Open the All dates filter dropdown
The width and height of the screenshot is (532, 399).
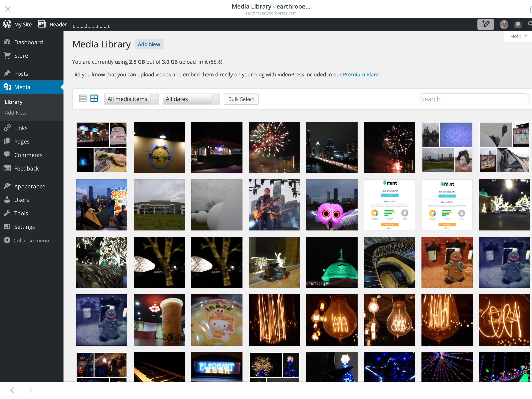tap(191, 99)
